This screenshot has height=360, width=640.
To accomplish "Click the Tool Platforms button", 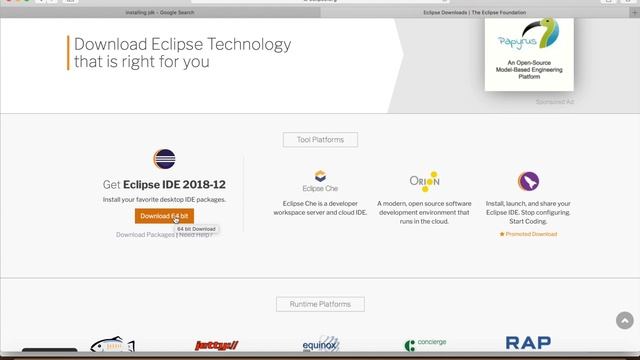I will click(x=320, y=140).
